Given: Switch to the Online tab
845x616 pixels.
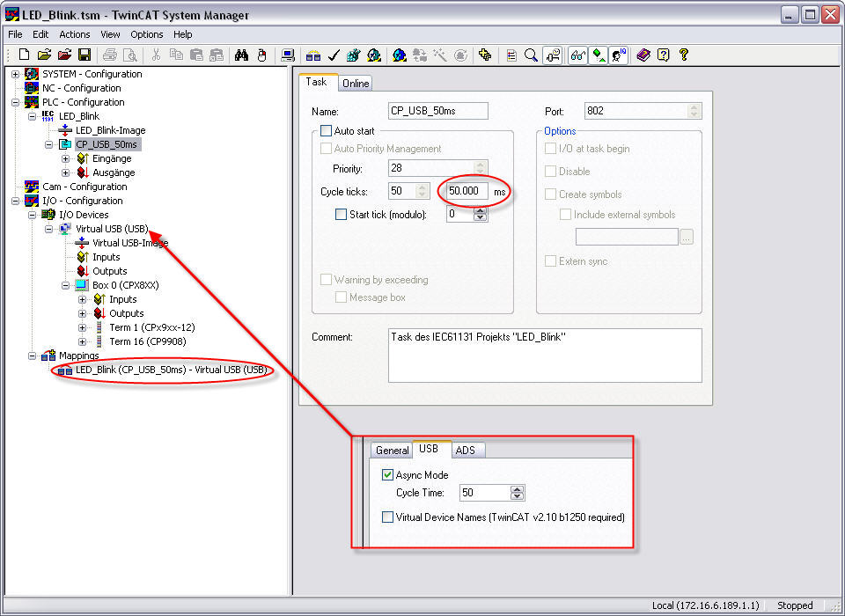Looking at the screenshot, I should [356, 83].
